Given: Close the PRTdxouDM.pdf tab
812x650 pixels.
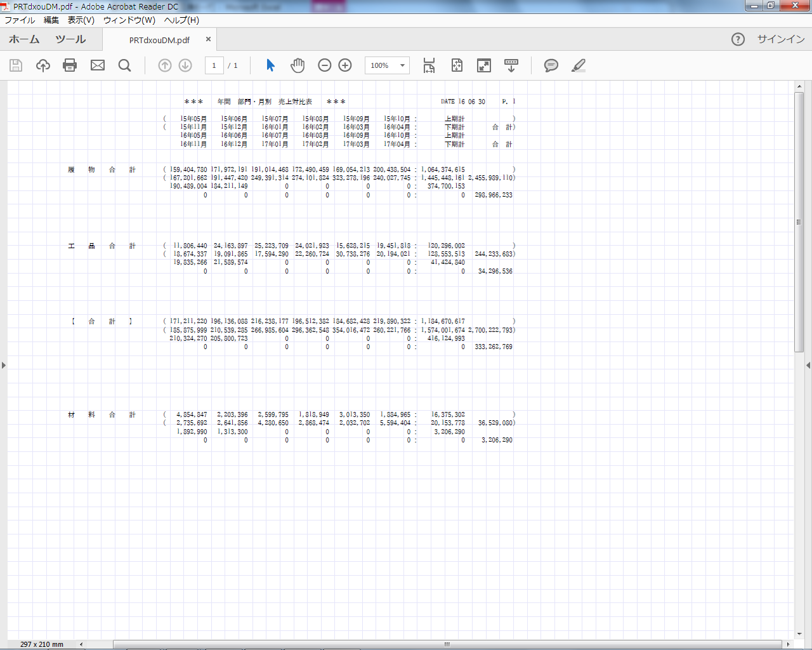Looking at the screenshot, I should click(x=208, y=39).
